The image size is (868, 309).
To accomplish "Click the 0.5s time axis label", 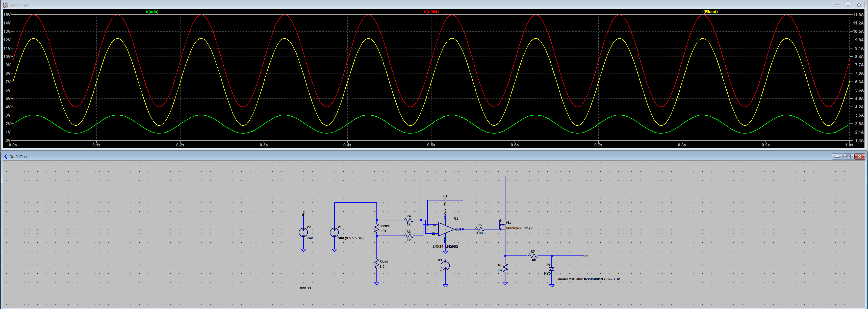I will (431, 145).
